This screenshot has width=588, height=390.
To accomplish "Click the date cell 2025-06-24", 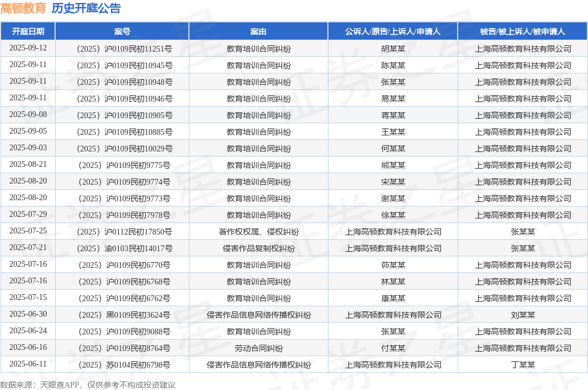I will coord(28,331).
